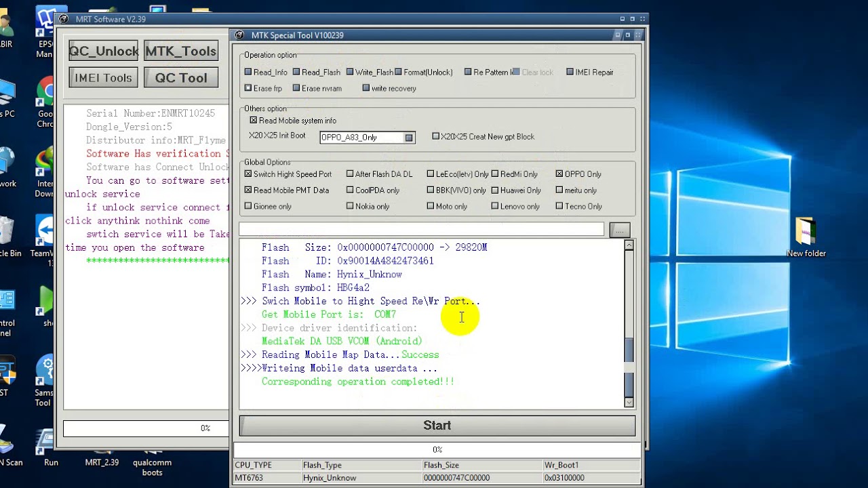Tick the CoolPDA only checkbox

350,190
